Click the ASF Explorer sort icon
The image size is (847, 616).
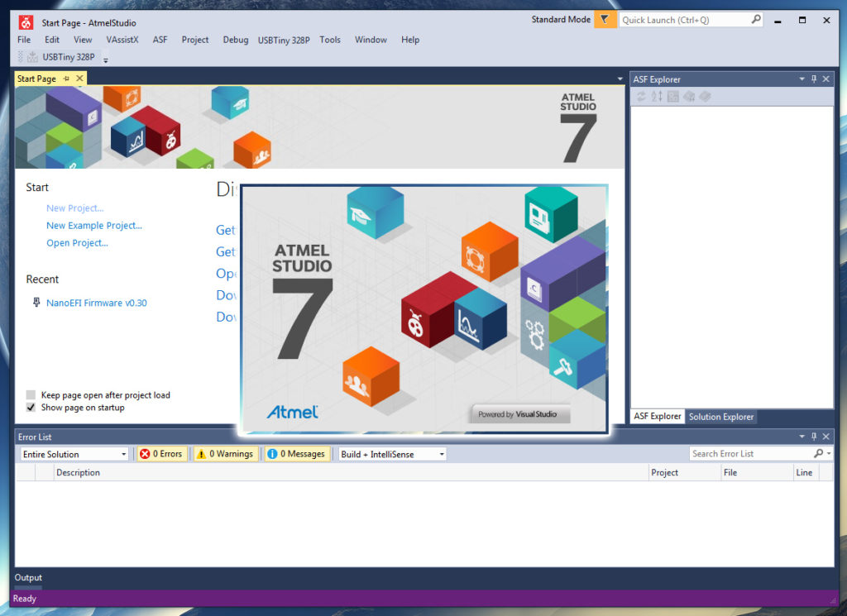click(x=657, y=97)
